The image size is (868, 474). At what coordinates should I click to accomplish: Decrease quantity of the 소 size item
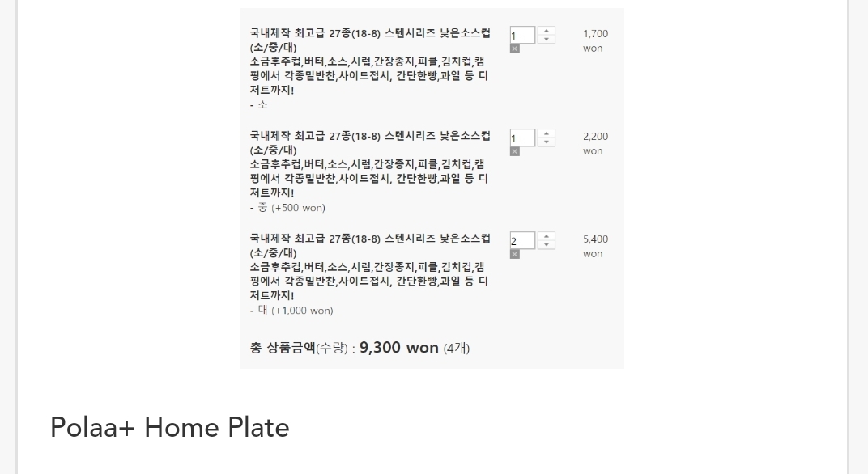(x=547, y=40)
